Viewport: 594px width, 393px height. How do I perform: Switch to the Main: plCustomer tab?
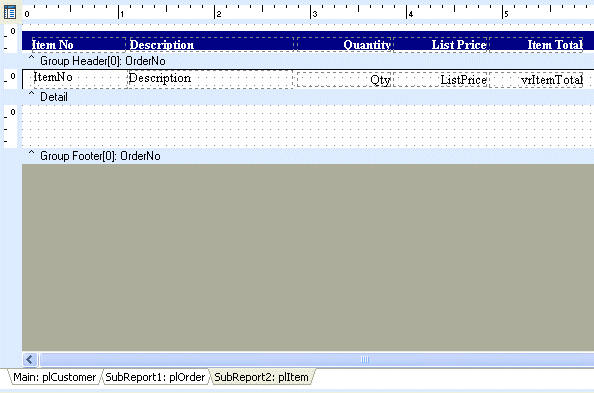pyautogui.click(x=55, y=377)
